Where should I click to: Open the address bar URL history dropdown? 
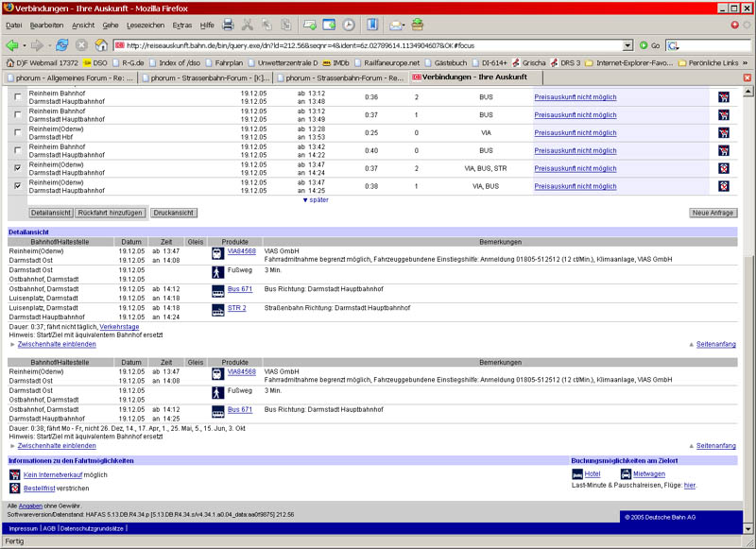click(x=627, y=45)
